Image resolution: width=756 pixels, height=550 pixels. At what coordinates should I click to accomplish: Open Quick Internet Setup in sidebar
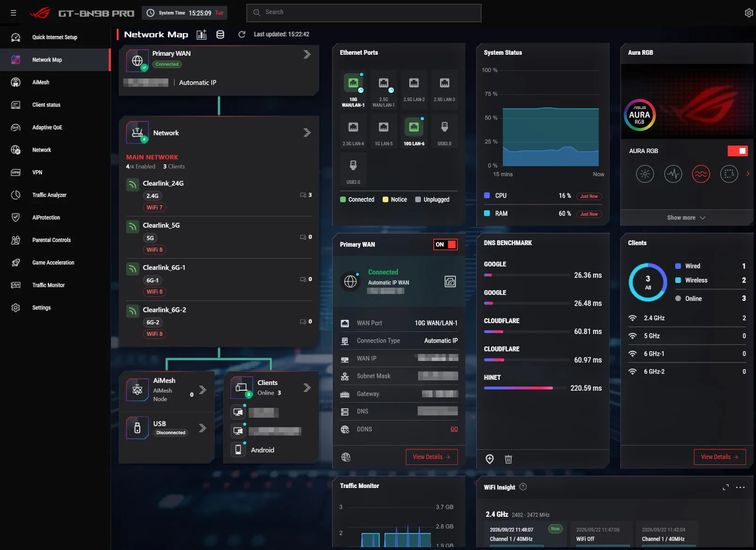point(55,37)
